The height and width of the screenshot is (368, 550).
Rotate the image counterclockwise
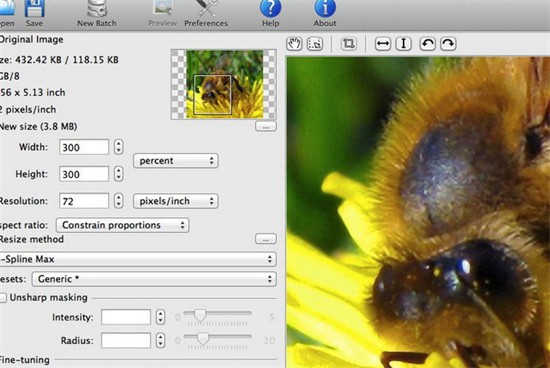(427, 44)
